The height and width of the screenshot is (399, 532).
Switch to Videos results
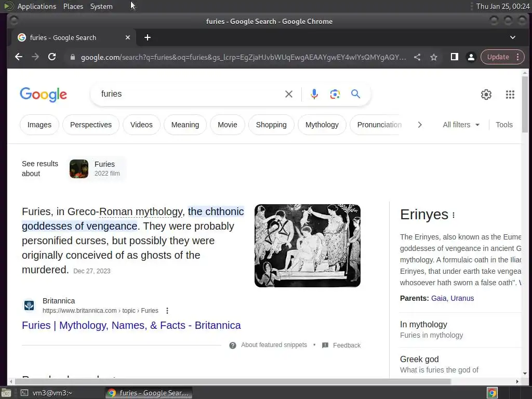point(141,125)
